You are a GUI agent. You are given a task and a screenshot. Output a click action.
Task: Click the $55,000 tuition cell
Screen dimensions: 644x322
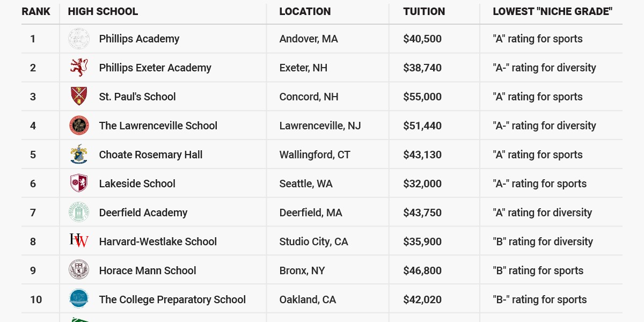click(x=422, y=97)
